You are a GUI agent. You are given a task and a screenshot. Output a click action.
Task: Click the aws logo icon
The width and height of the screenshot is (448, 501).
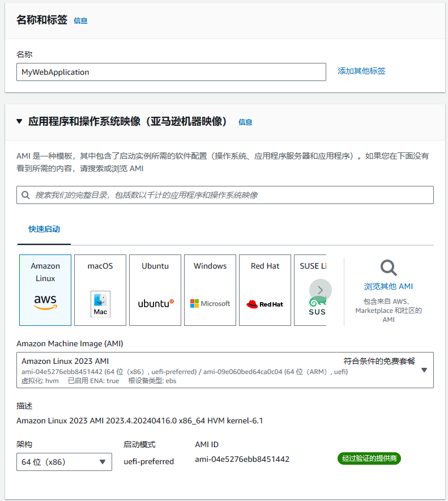click(45, 302)
